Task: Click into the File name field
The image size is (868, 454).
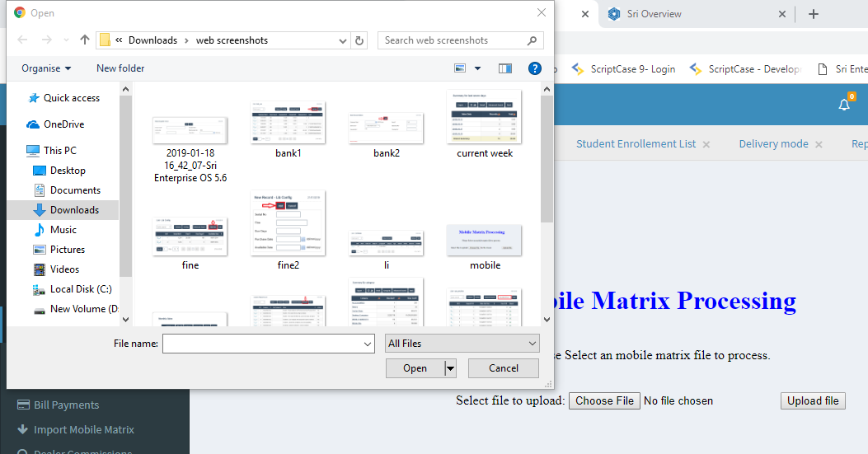Action: 269,344
